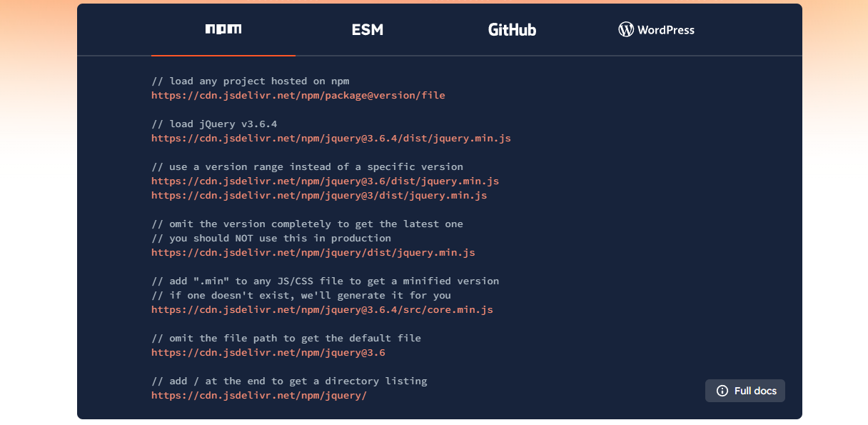The height and width of the screenshot is (425, 868).
Task: Click the "omit the file path" comment line
Action: click(286, 338)
